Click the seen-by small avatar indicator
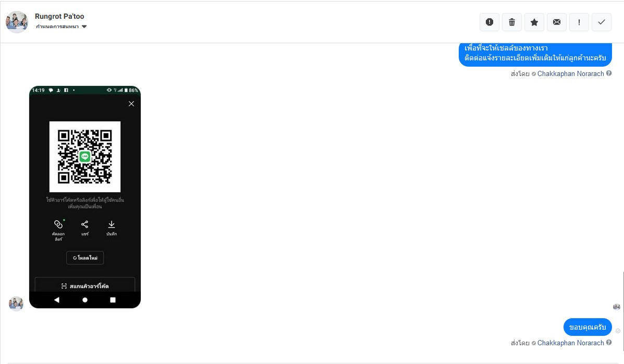Screen dimensions: 624x364 (x=616, y=307)
